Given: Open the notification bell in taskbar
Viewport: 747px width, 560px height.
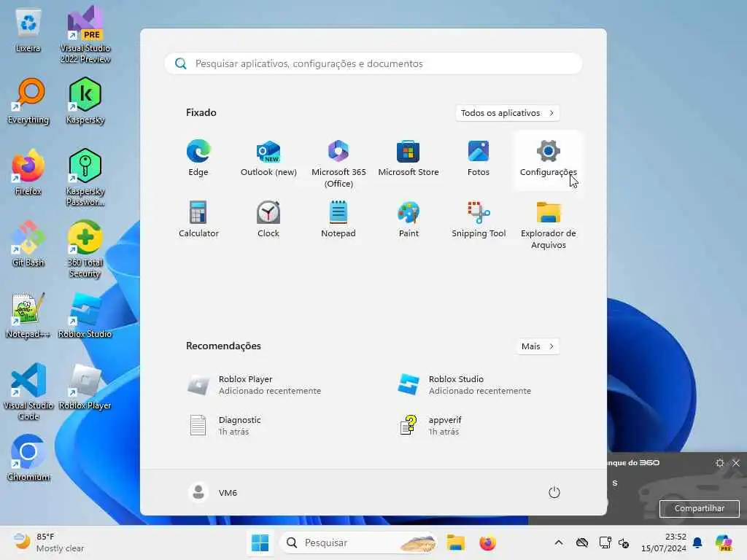Looking at the screenshot, I should coord(697,542).
